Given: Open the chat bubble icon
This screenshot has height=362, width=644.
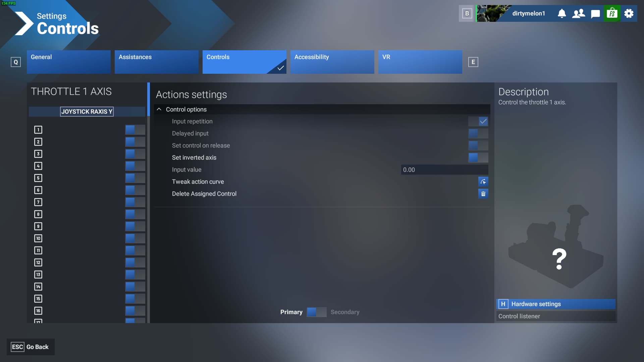Looking at the screenshot, I should (595, 13).
